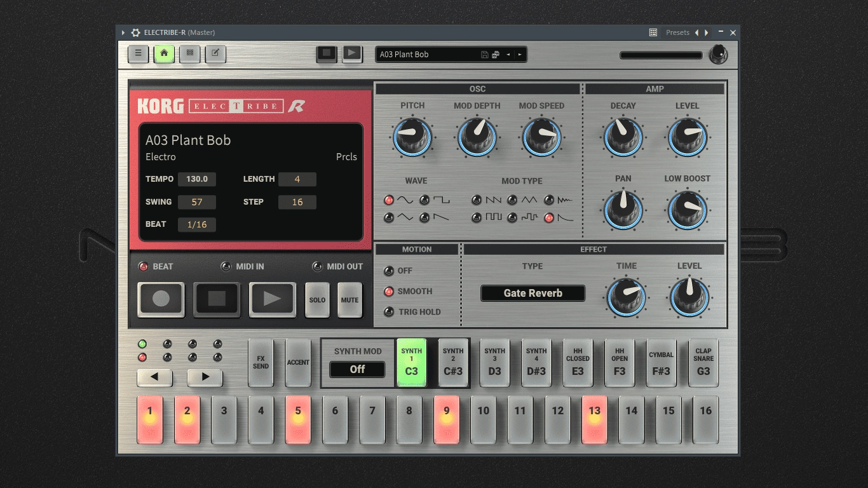Select the Clap Snare G3 part
The height and width of the screenshot is (488, 868).
coord(703,362)
